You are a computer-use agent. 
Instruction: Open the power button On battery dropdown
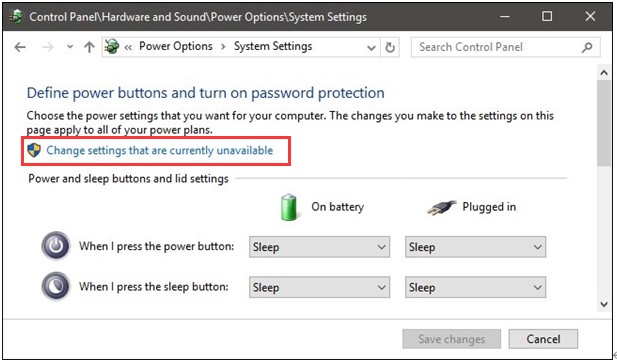[319, 247]
